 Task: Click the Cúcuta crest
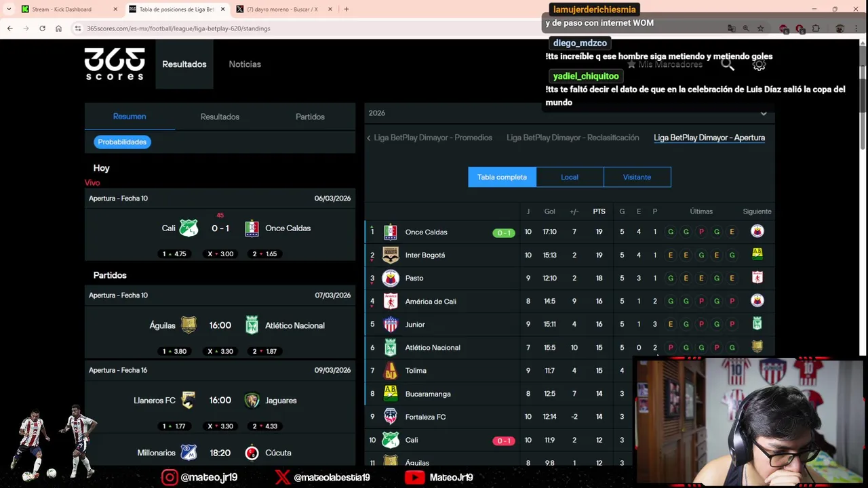(252, 453)
